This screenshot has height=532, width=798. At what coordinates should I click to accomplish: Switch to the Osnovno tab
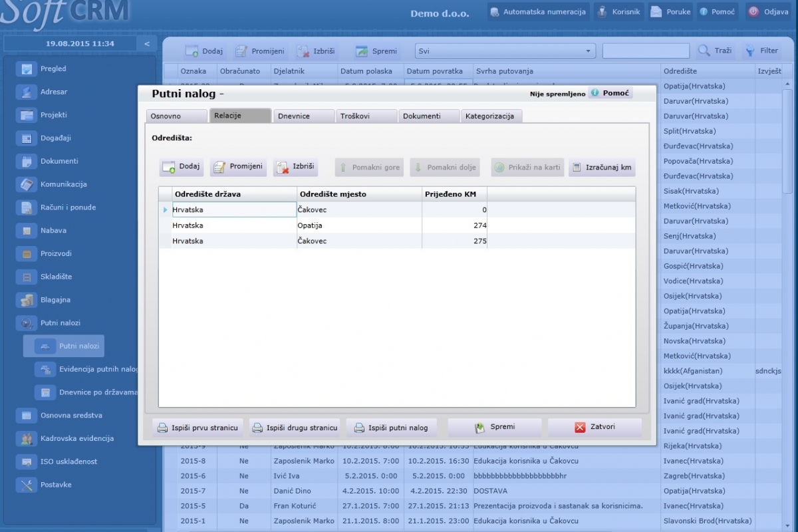pyautogui.click(x=176, y=116)
